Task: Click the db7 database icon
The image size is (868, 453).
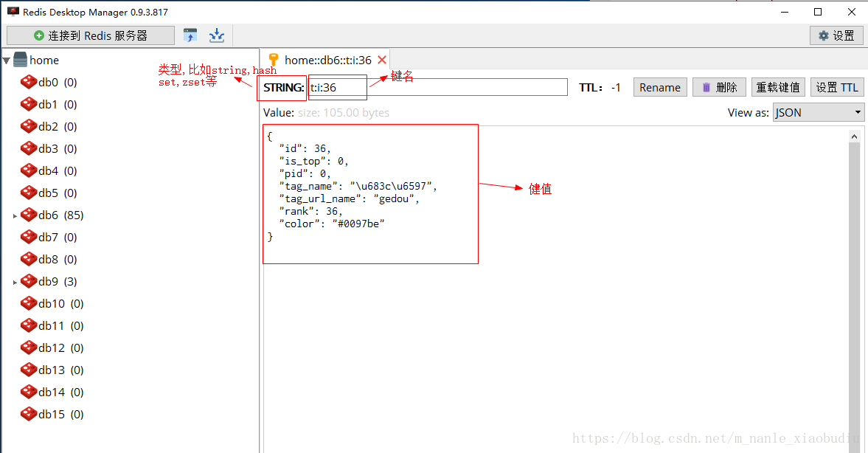Action: click(x=28, y=237)
